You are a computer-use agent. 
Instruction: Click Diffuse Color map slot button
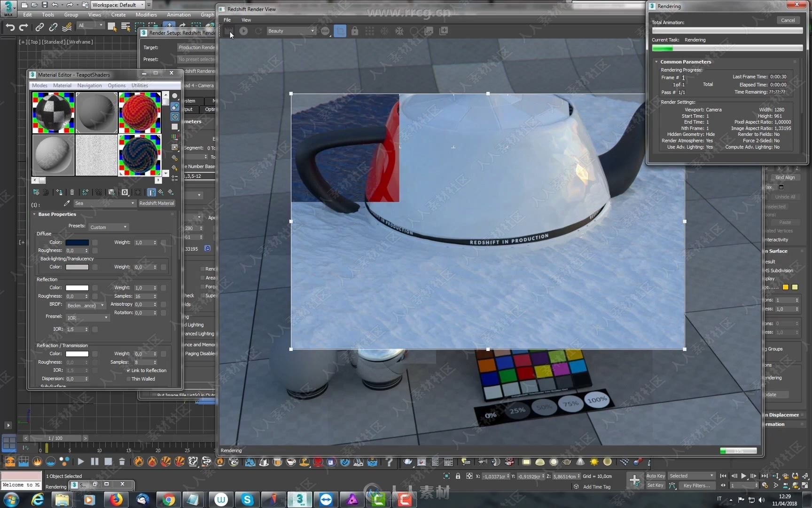pyautogui.click(x=95, y=243)
